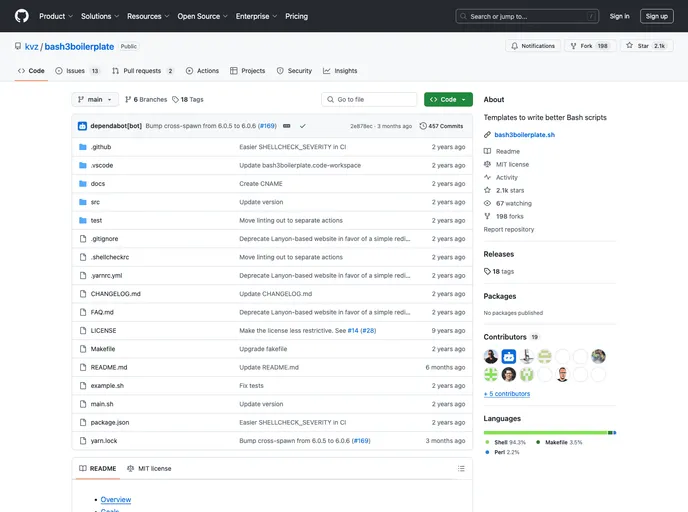Click file icon beside example.sh

tap(82, 386)
